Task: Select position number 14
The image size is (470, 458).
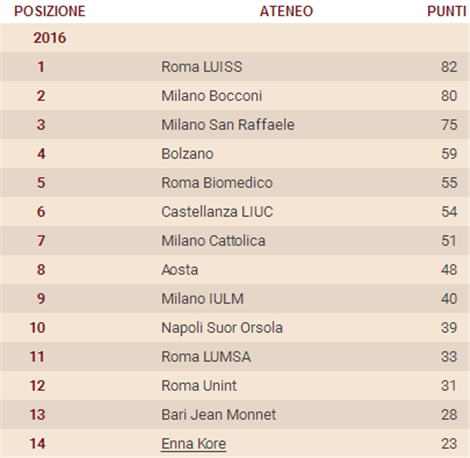Action: 37,444
